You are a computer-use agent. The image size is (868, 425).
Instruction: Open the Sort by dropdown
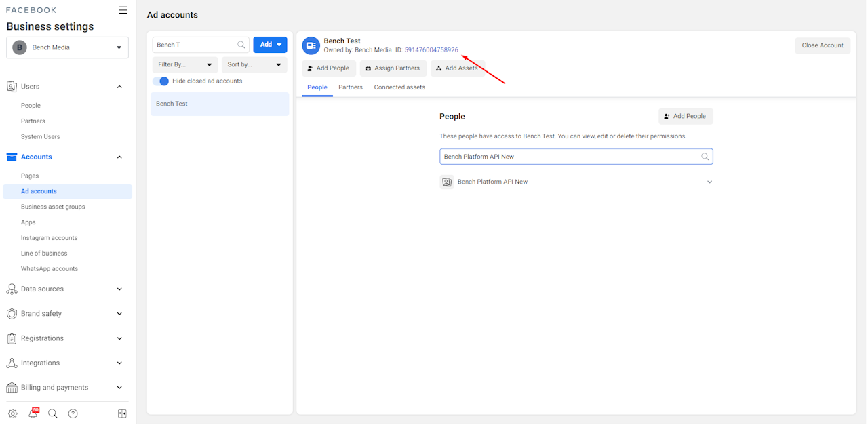[x=254, y=65]
